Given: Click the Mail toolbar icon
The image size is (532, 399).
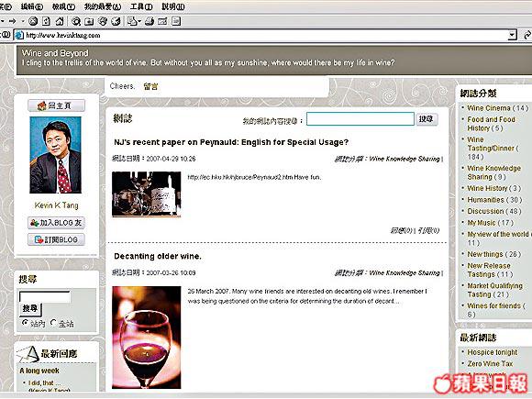Looking at the screenshot, I should (132, 21).
